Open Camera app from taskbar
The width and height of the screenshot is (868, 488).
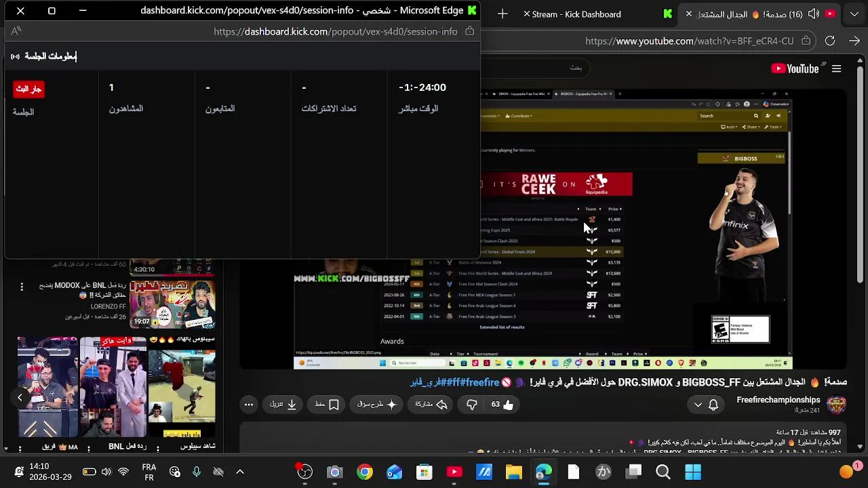335,472
